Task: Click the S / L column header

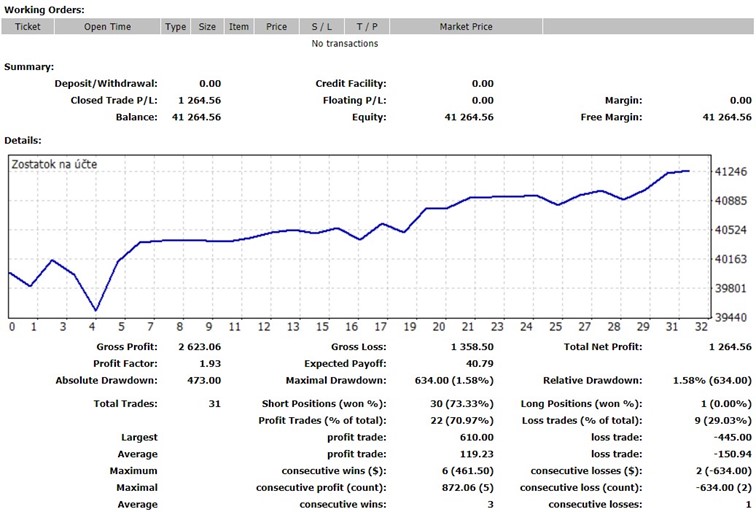Action: click(x=321, y=27)
